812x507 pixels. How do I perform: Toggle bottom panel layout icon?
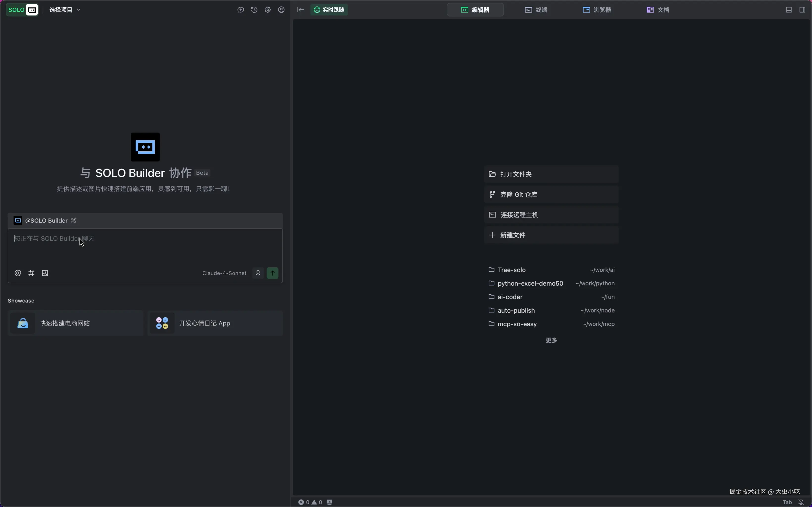click(x=788, y=10)
